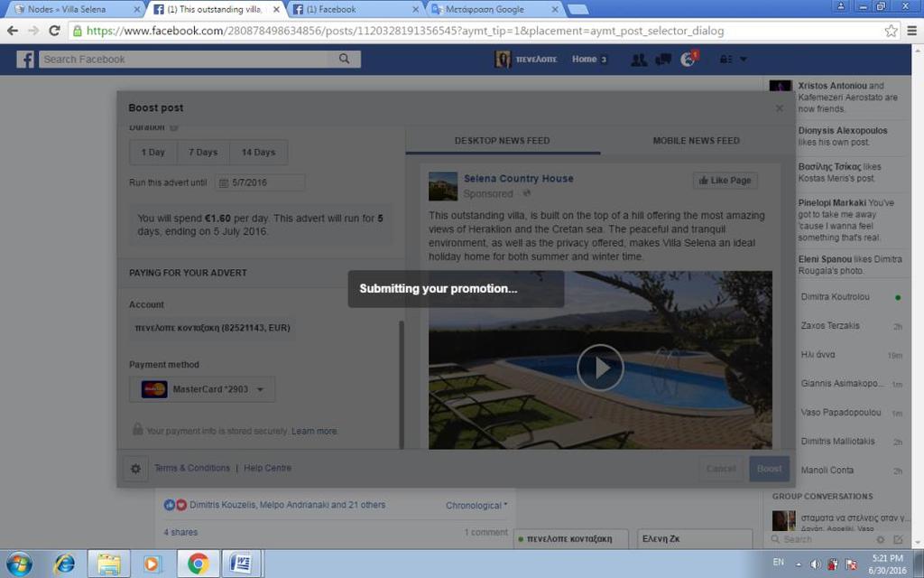Open chat with Vaso Papadopoulou
The image size is (924, 578).
pos(842,412)
